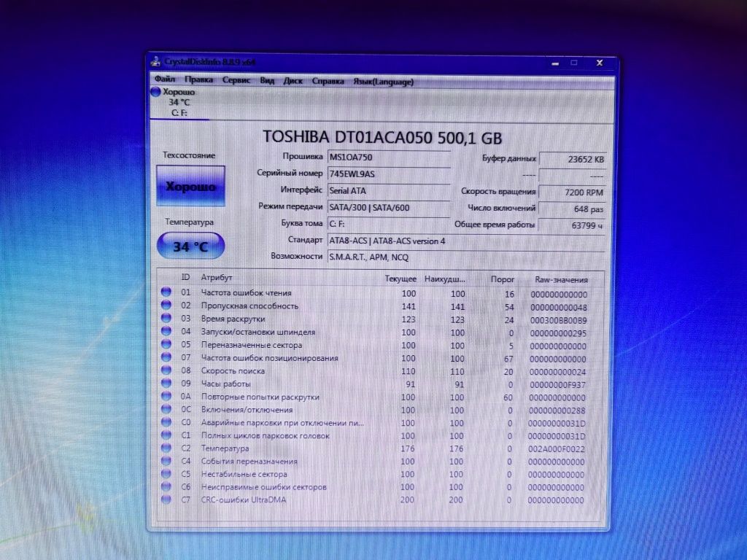The height and width of the screenshot is (560, 747).
Task: Close the CrystalDiskInfo window
Action: (x=600, y=63)
